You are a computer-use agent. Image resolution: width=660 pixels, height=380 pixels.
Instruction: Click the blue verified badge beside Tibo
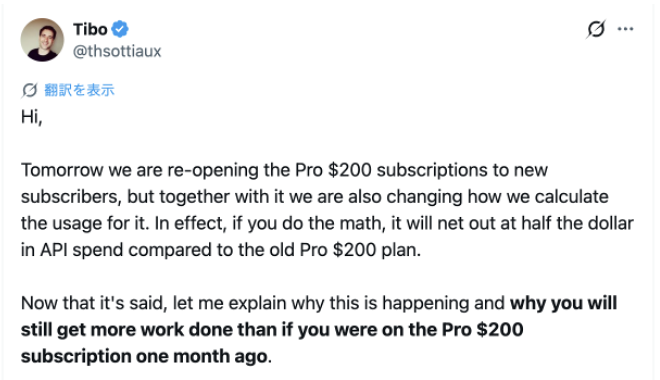pos(120,29)
